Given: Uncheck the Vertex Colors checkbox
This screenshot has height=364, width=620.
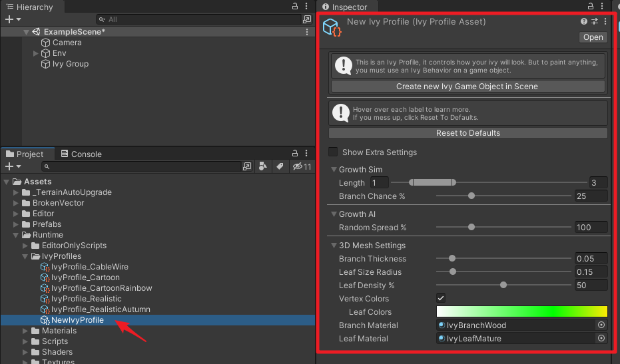Looking at the screenshot, I should tap(441, 298).
